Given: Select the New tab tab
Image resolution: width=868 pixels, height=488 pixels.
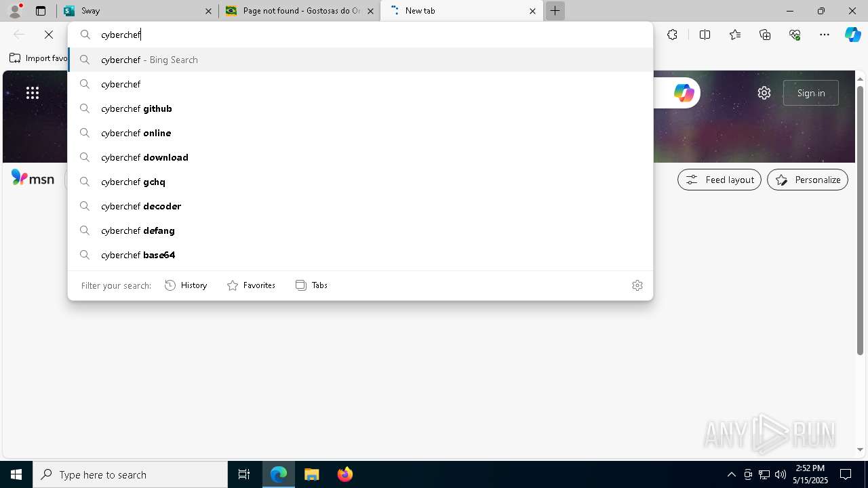Looking at the screenshot, I should click(x=461, y=11).
